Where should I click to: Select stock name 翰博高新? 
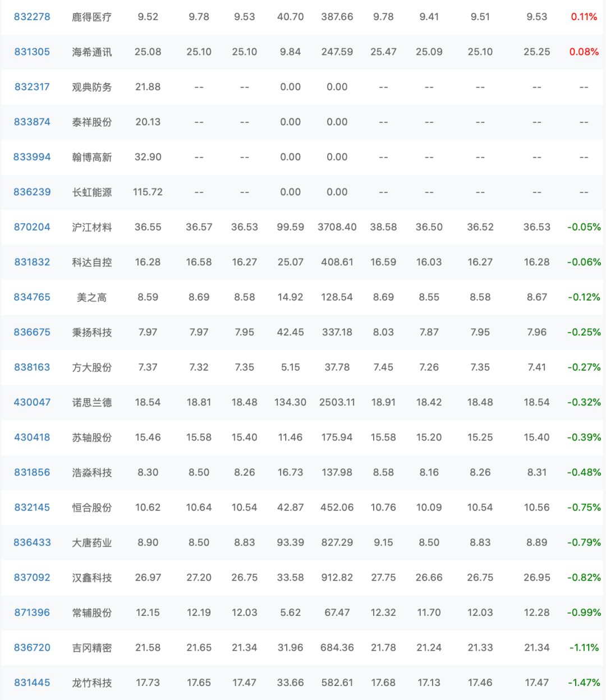(92, 157)
